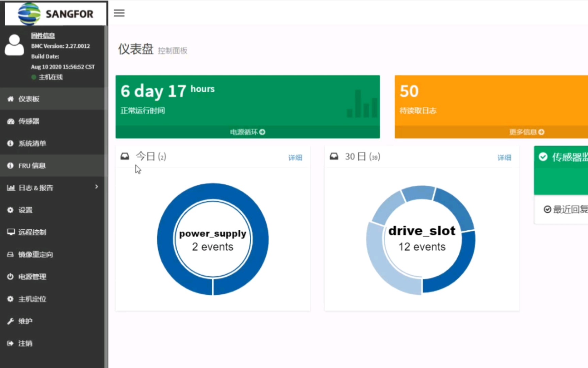Click the home icon beside 仪表板
The image size is (588, 368).
(x=11, y=99)
